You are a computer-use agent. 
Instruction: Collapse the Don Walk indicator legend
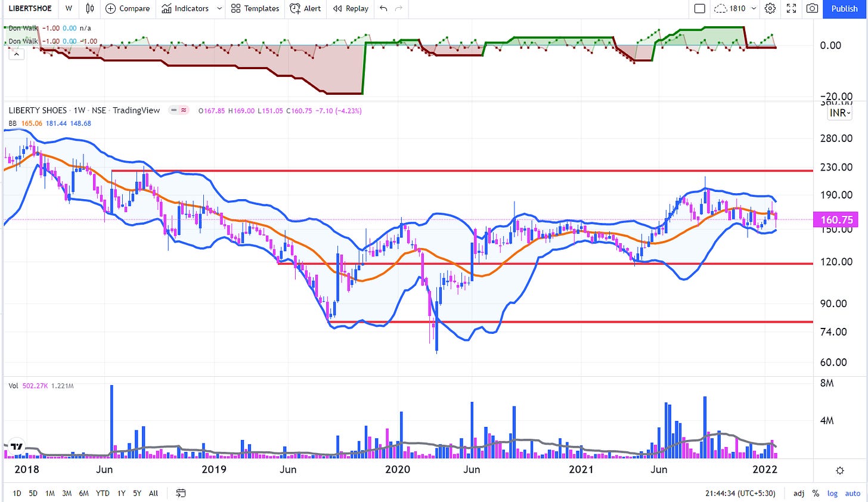pos(16,54)
